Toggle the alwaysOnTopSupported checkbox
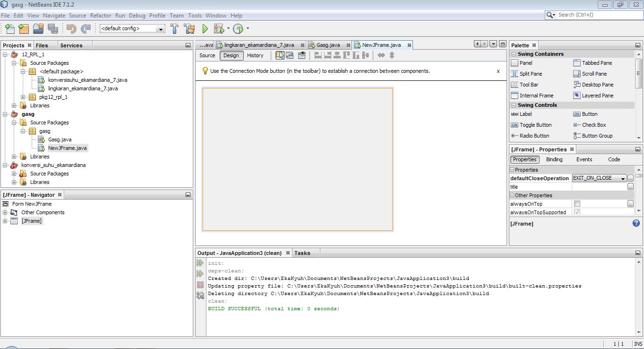The height and width of the screenshot is (349, 644). [577, 212]
